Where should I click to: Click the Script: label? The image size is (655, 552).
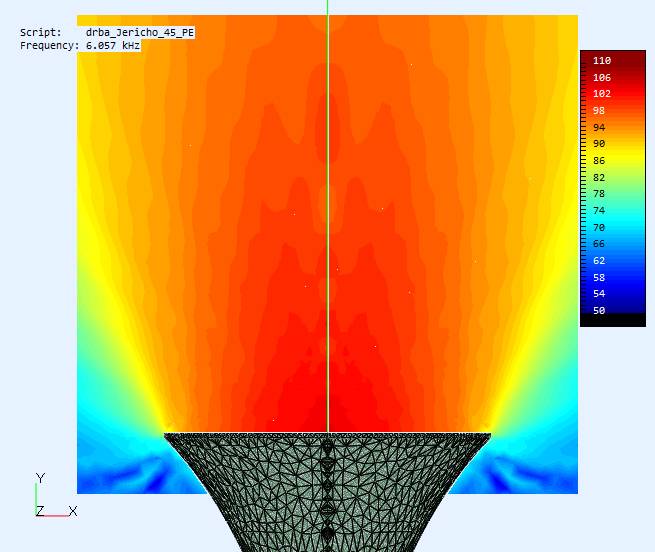[x=41, y=32]
